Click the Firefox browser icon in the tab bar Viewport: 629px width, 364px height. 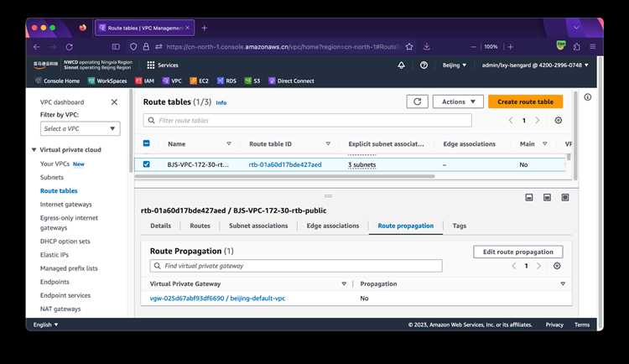pyautogui.click(x=83, y=28)
